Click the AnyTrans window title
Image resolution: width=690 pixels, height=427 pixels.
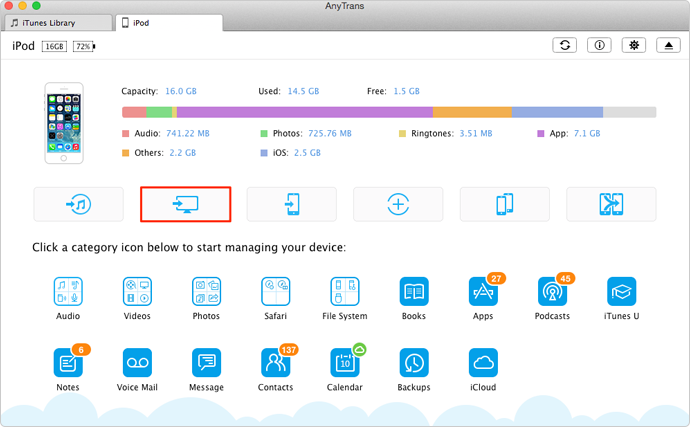(x=345, y=6)
